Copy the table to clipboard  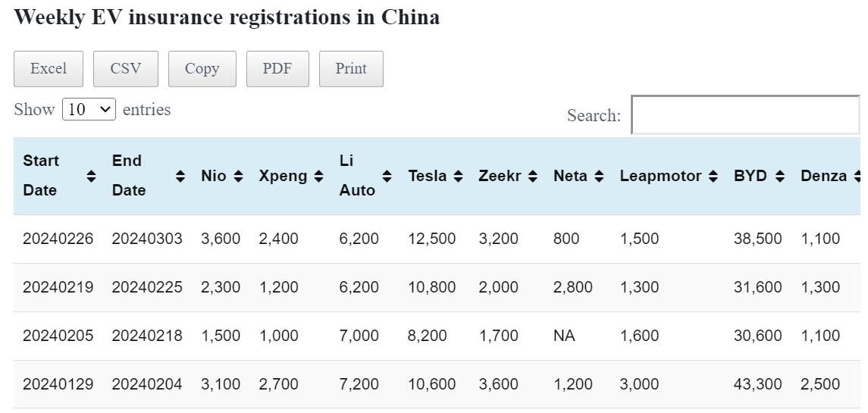202,69
